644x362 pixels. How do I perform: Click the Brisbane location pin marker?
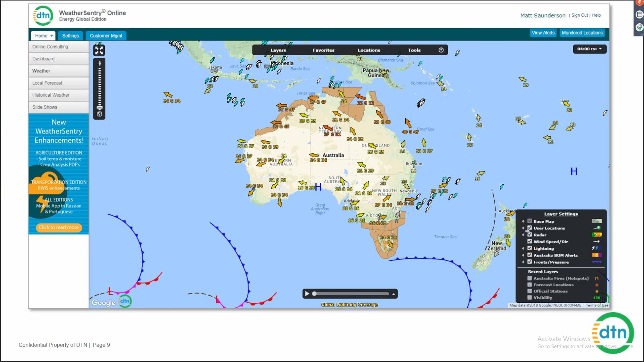(414, 163)
